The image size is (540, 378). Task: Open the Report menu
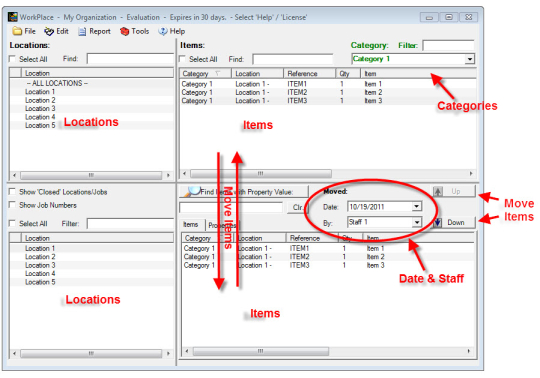click(94, 32)
